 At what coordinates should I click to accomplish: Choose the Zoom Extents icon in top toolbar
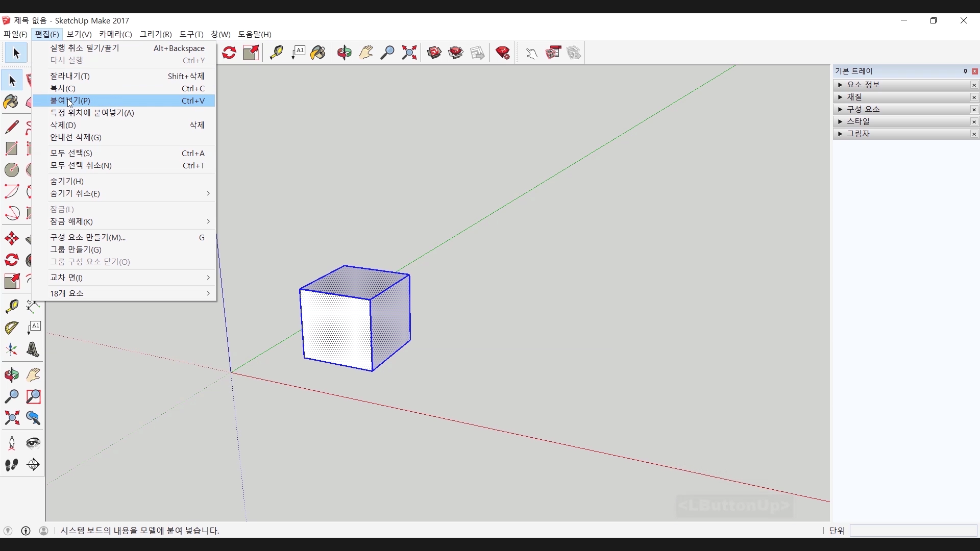click(409, 53)
